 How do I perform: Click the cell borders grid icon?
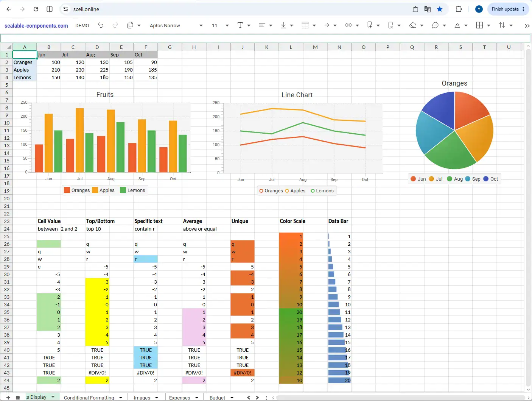[479, 25]
